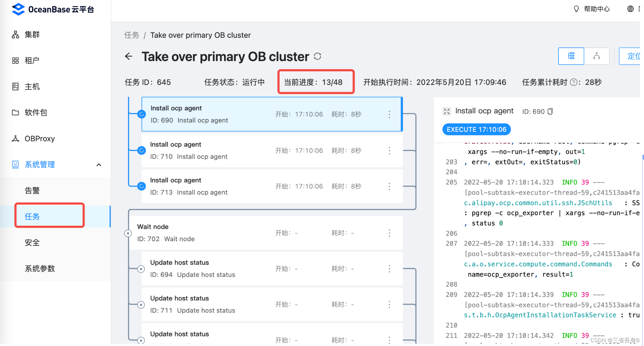Viewport: 644px width, 346px height.
Task: Open the 集群 cluster menu item
Action: click(x=32, y=34)
